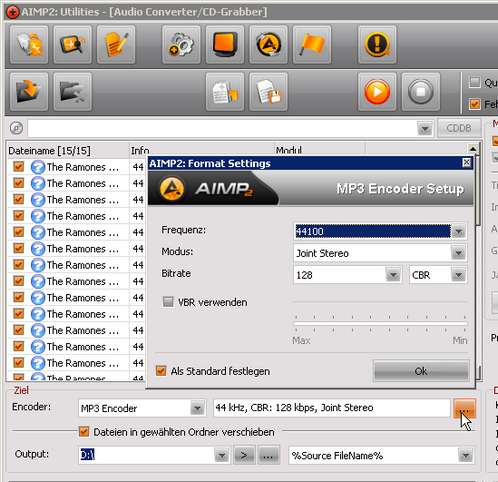Click the grey stop button
498x482 pixels.
(421, 92)
